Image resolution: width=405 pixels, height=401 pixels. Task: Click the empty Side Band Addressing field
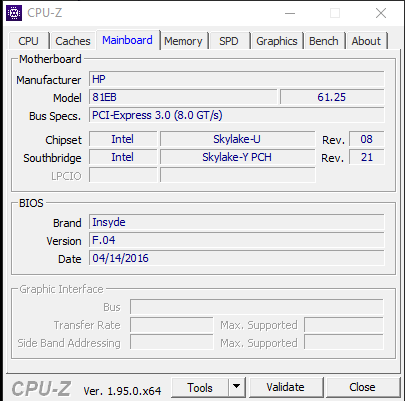(172, 343)
